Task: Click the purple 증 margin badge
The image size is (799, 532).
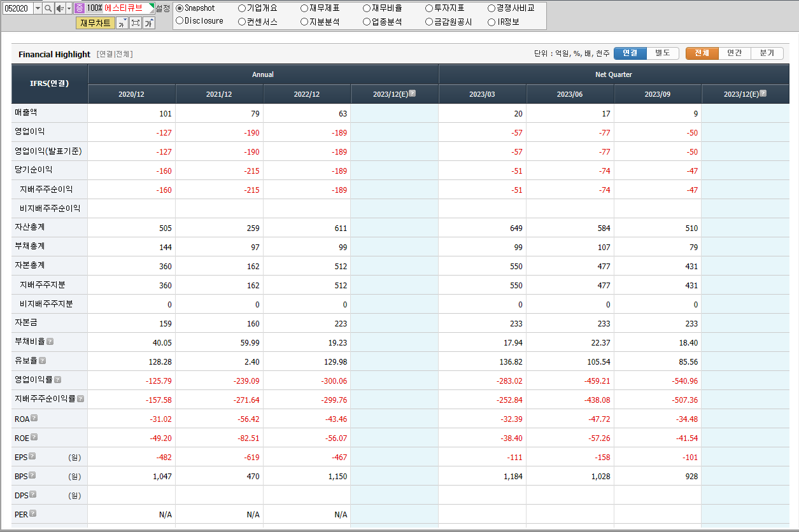Action: (x=79, y=8)
